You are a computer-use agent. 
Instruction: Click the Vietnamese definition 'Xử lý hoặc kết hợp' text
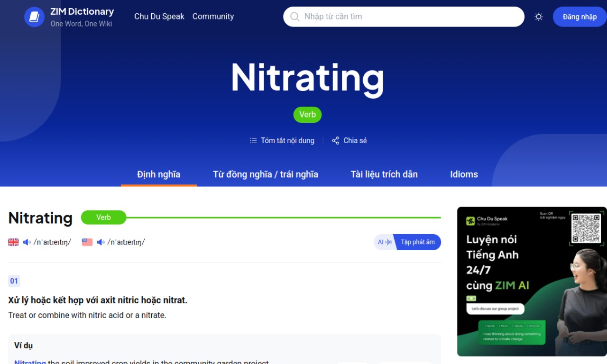pyautogui.click(x=98, y=300)
